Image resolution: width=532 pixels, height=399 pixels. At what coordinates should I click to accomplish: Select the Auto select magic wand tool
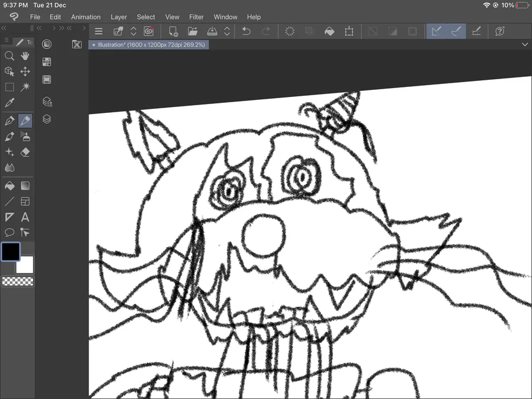[25, 87]
